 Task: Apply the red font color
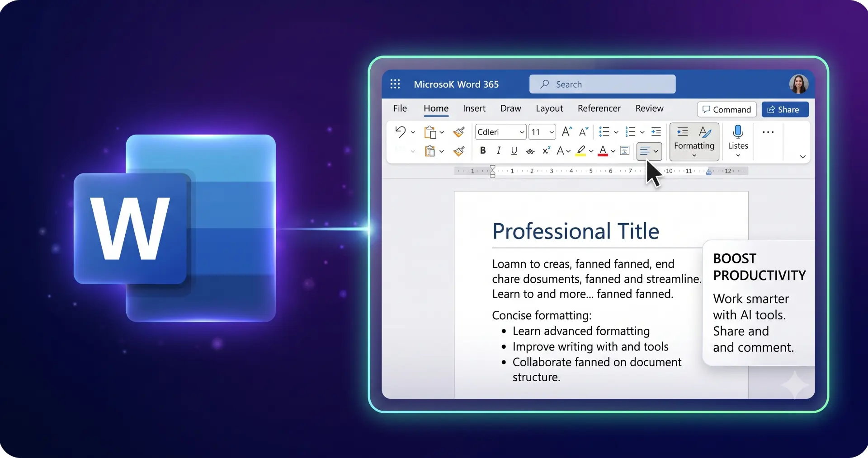click(x=603, y=151)
